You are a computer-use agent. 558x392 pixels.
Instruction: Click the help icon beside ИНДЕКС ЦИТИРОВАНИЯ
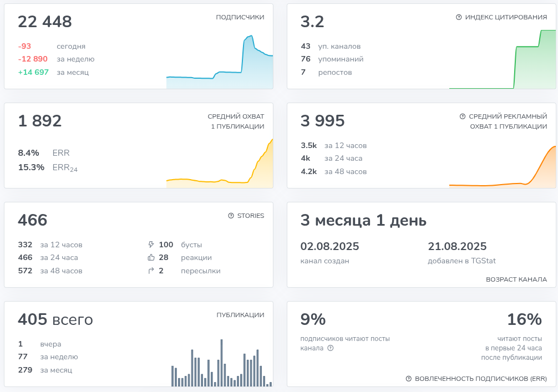[x=459, y=17]
